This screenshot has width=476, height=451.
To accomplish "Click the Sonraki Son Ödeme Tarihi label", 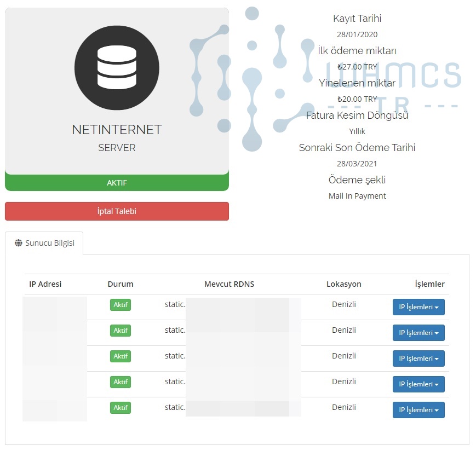I will point(357,148).
